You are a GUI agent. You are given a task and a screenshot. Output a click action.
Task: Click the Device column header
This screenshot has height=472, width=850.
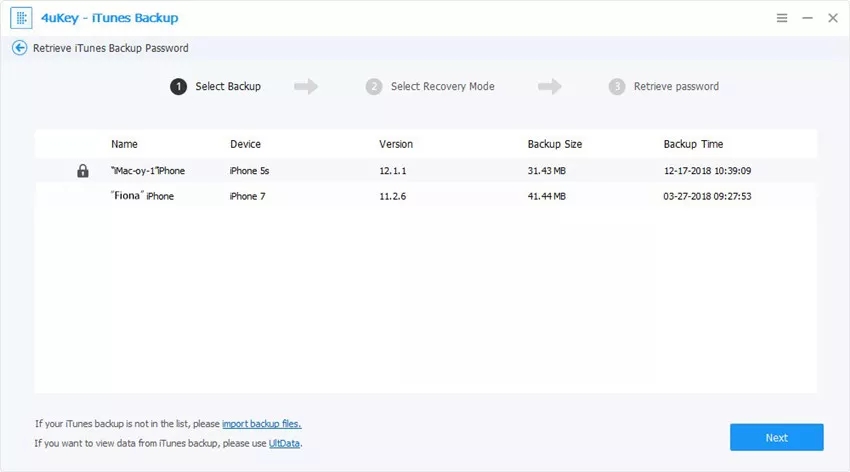pyautogui.click(x=245, y=144)
